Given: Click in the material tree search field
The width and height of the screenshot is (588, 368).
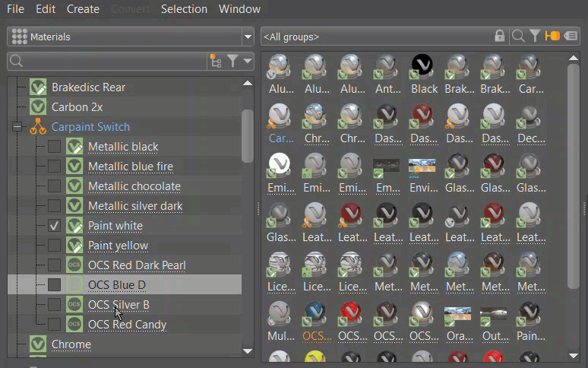Looking at the screenshot, I should click(107, 61).
